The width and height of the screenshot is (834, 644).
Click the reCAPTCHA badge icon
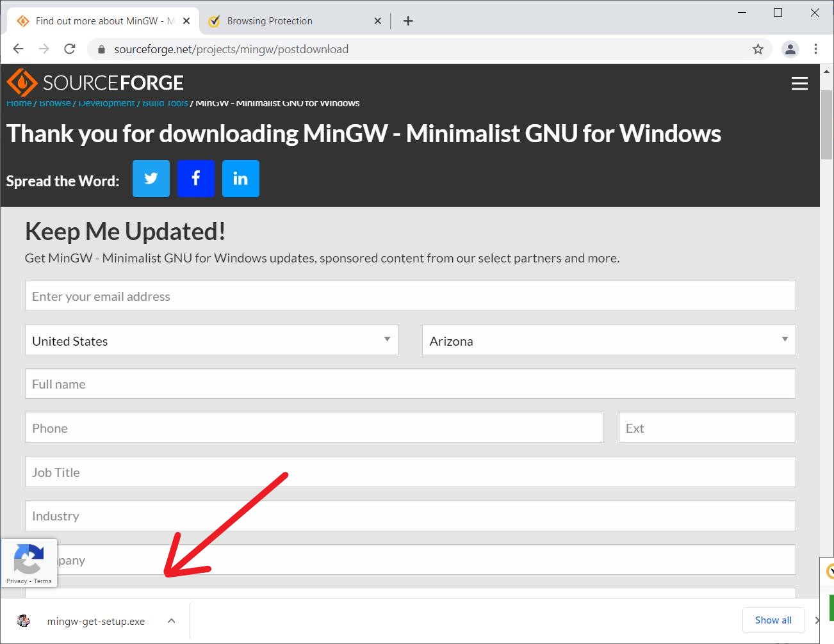pos(28,559)
